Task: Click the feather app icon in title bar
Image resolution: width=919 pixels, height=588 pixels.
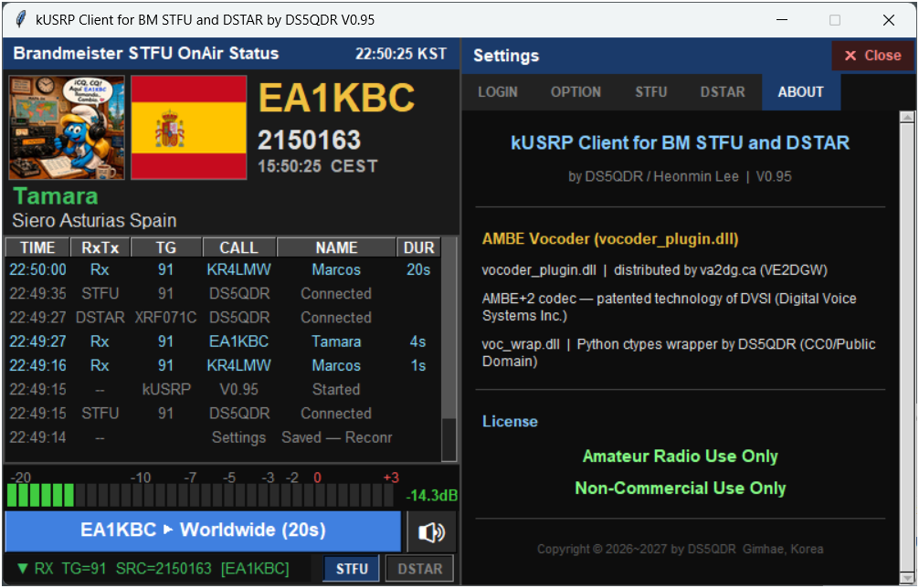Action: click(x=20, y=19)
